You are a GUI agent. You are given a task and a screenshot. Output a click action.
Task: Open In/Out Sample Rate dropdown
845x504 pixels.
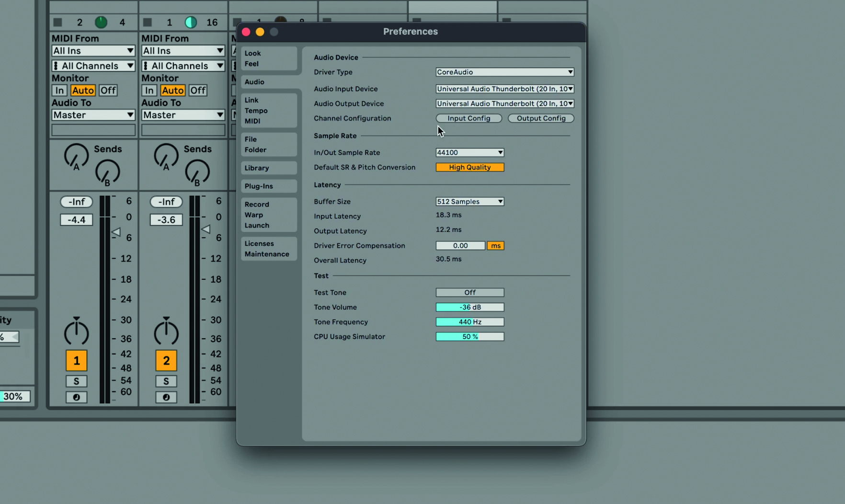coord(470,152)
